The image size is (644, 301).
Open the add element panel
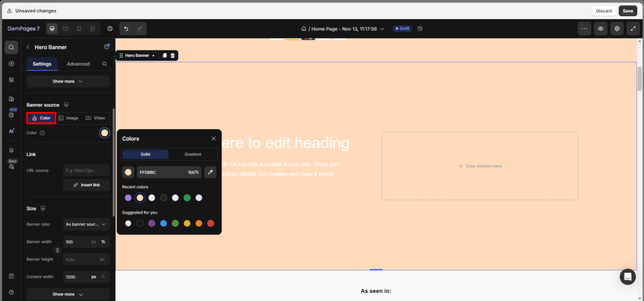pos(11,63)
